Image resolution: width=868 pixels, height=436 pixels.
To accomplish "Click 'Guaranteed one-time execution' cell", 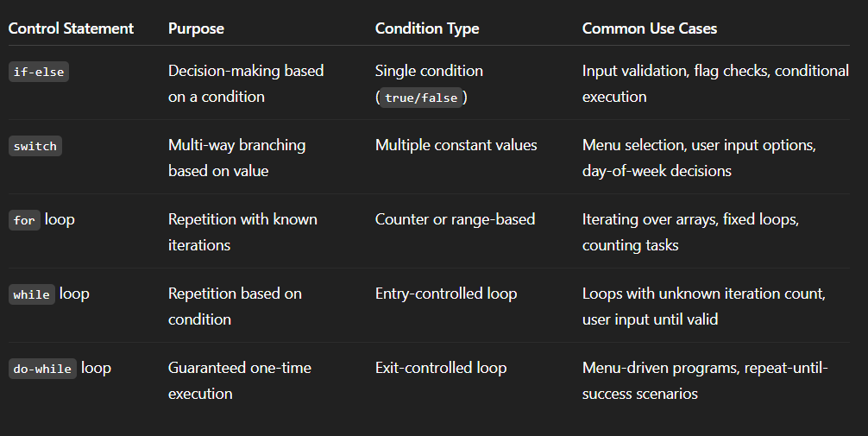I will pyautogui.click(x=240, y=381).
